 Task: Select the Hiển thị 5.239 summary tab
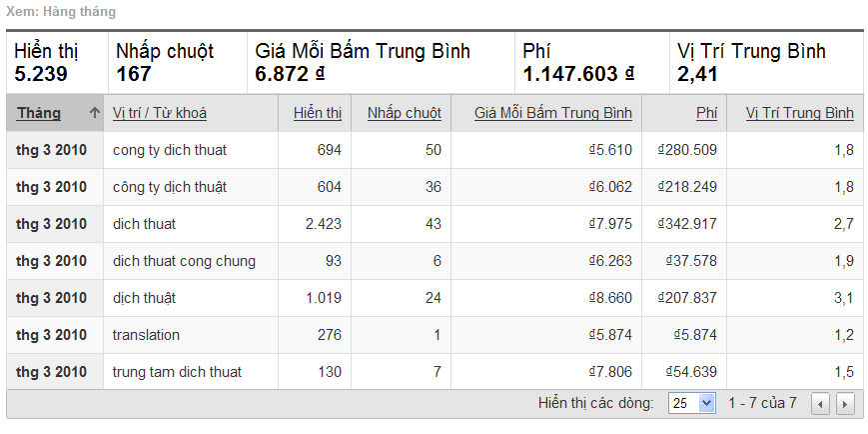tap(56, 62)
